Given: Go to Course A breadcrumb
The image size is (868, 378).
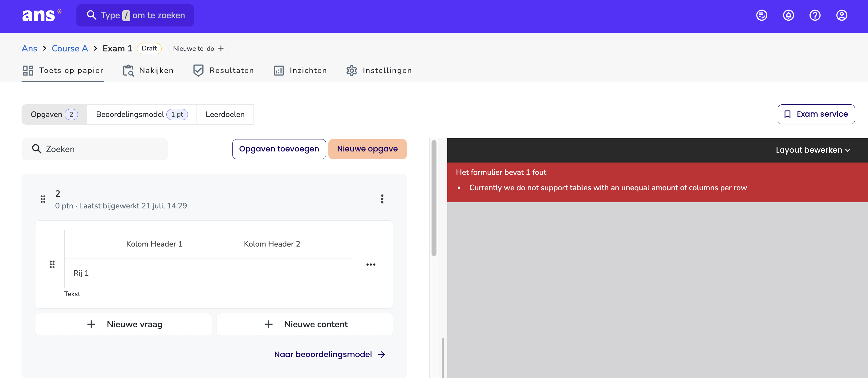Looking at the screenshot, I should click(x=70, y=48).
